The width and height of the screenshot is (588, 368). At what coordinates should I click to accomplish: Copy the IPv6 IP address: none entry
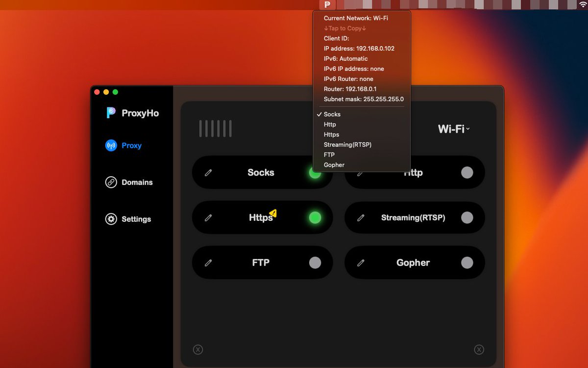coord(362,69)
